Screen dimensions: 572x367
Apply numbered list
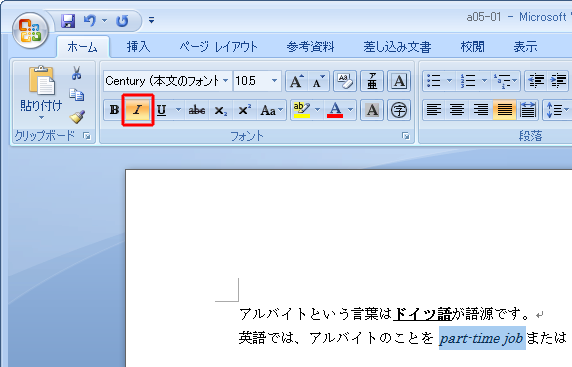[x=468, y=81]
